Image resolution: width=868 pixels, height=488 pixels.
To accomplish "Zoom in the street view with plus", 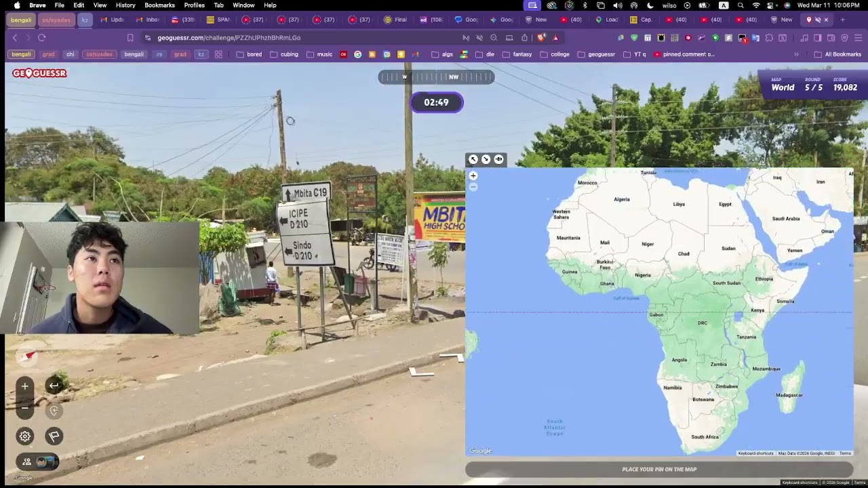I will [x=25, y=386].
